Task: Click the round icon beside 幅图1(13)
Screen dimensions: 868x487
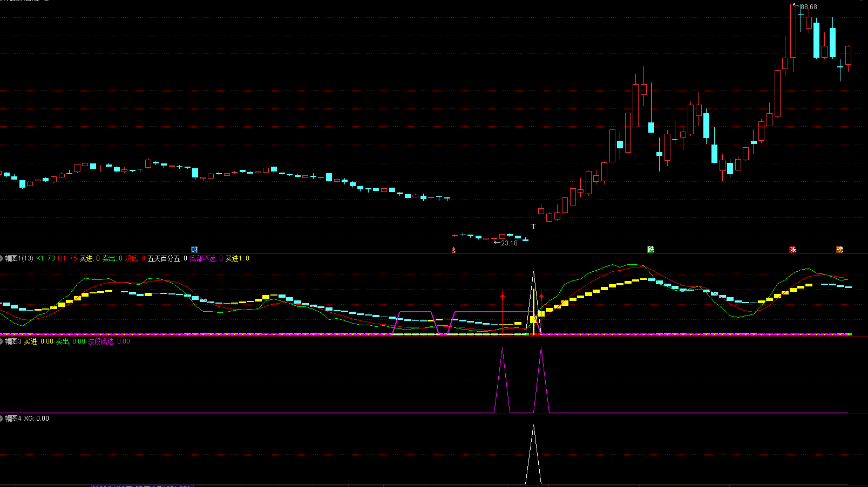Action: coord(2,259)
